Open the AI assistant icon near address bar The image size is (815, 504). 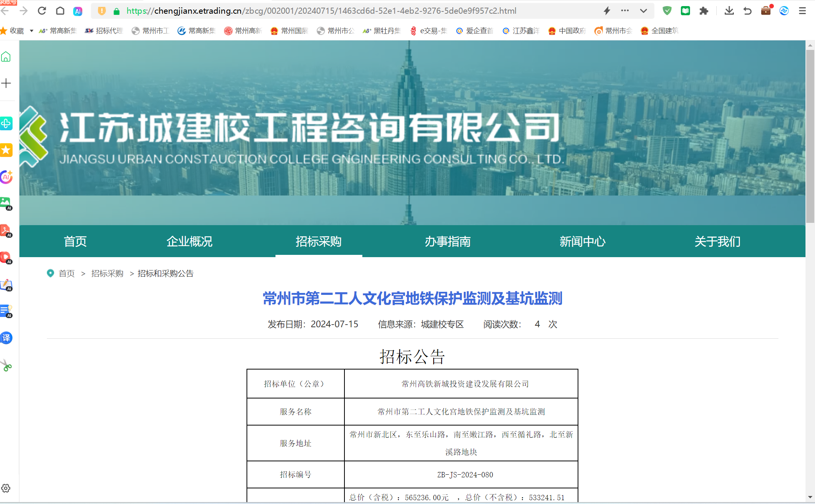click(x=78, y=11)
